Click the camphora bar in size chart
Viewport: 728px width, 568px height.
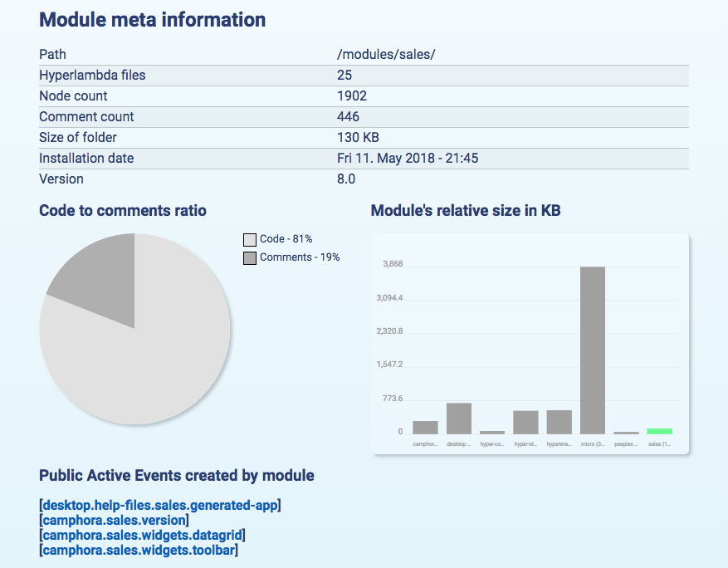point(425,427)
